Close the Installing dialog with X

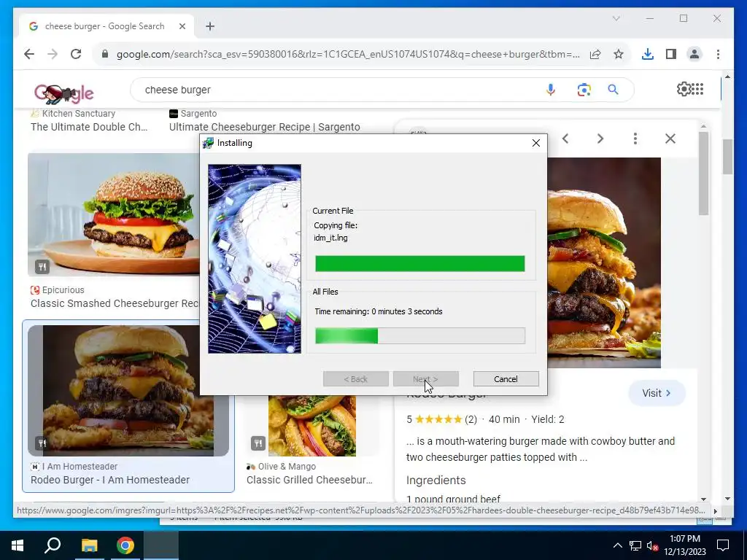[x=536, y=143]
